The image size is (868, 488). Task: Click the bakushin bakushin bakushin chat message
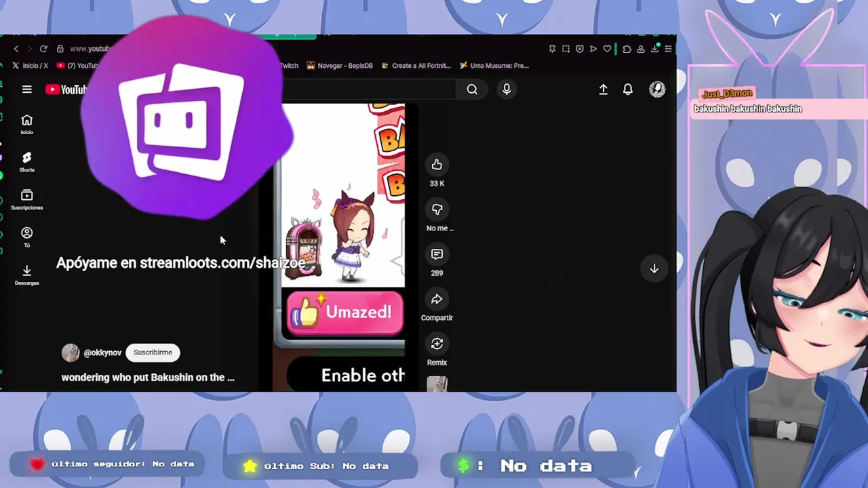point(747,109)
